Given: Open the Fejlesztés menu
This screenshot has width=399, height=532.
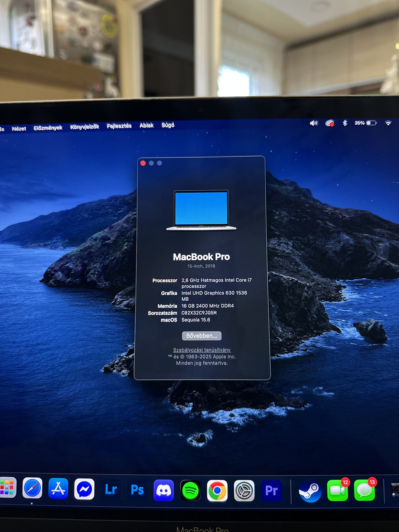Looking at the screenshot, I should (x=119, y=126).
